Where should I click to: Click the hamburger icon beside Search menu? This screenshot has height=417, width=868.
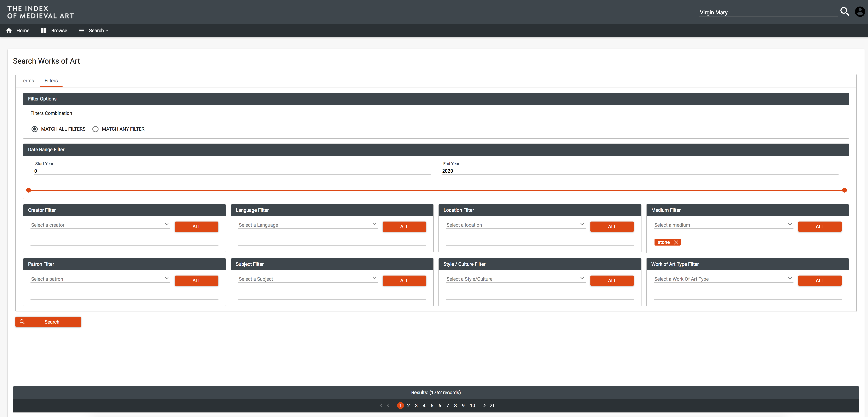(x=82, y=31)
